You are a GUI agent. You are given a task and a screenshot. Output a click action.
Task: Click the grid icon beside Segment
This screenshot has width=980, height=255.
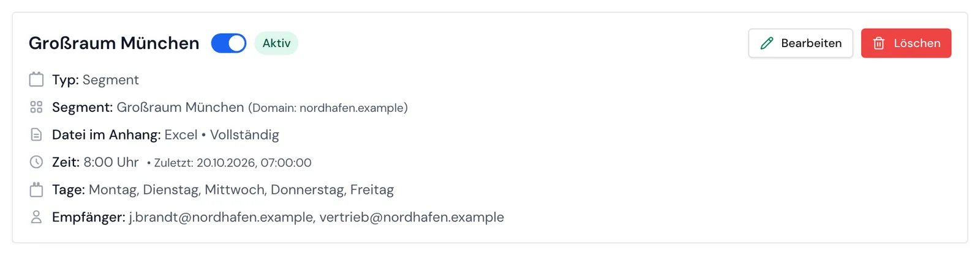point(36,107)
